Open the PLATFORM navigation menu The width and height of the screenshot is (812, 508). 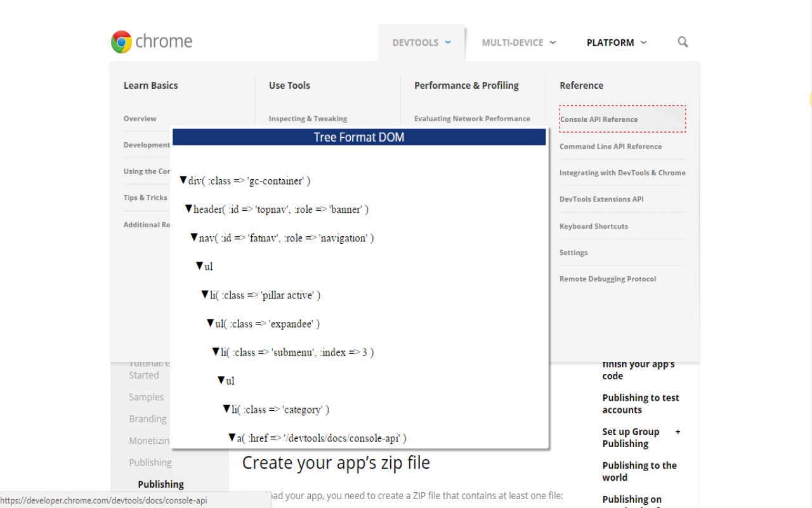610,43
